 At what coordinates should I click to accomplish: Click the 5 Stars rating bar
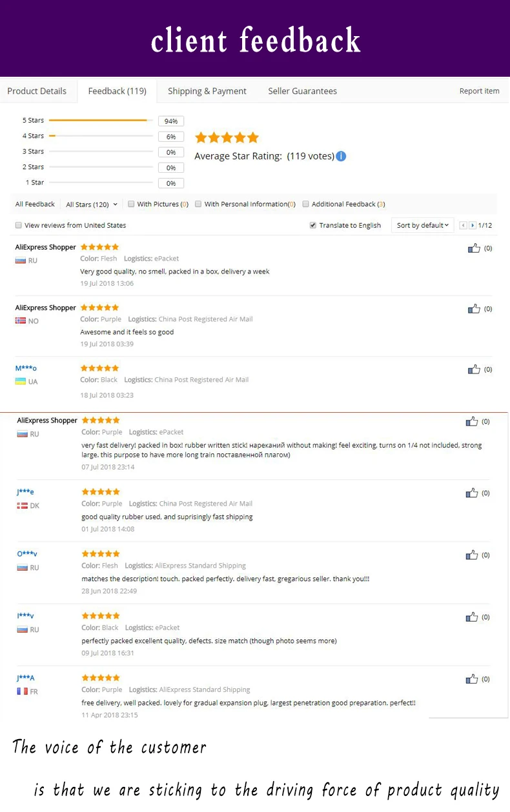(101, 121)
